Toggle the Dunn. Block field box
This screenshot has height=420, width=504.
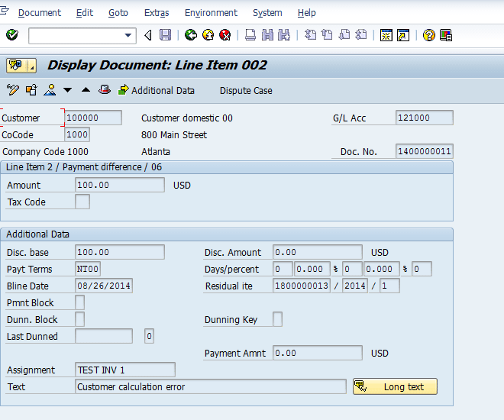click(80, 320)
